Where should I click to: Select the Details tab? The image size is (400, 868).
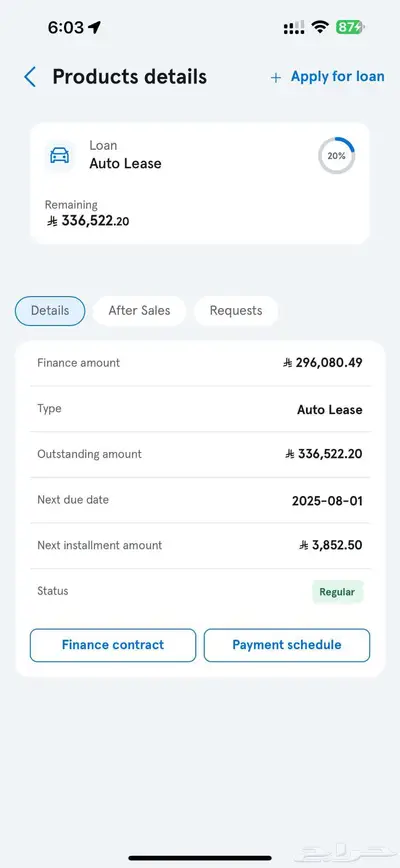click(x=50, y=311)
